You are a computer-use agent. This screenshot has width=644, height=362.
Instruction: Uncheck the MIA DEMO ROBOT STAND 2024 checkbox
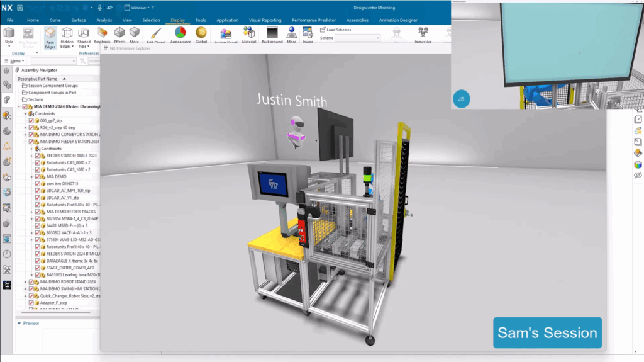click(36, 281)
